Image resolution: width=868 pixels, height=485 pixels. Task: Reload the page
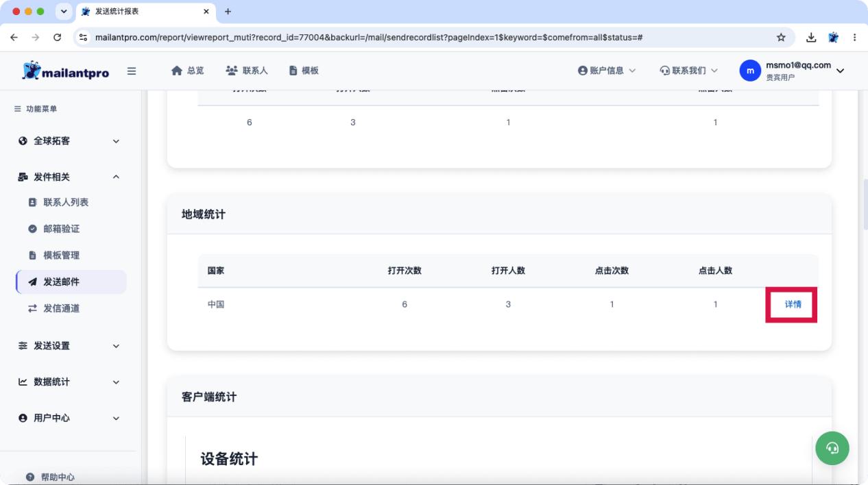coord(57,38)
